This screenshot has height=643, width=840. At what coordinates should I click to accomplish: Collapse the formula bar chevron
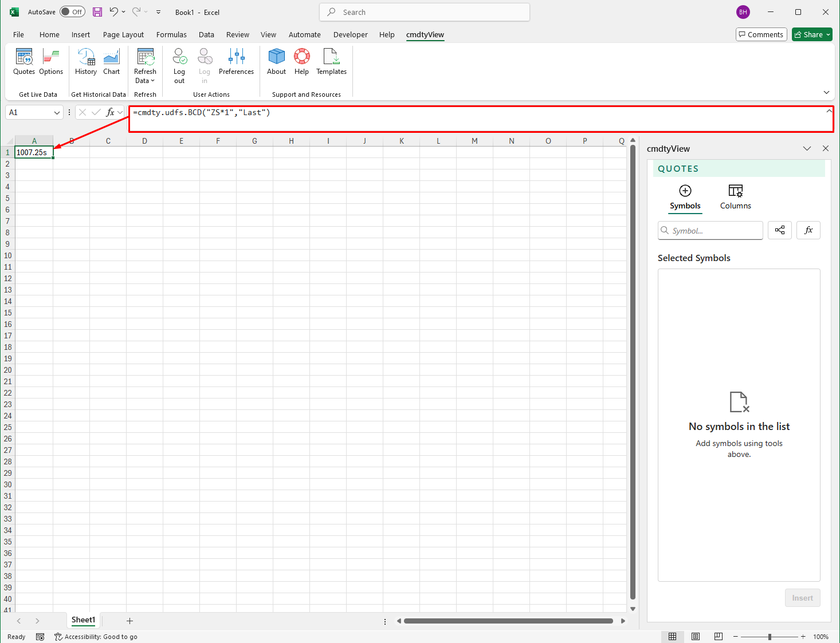[x=829, y=111]
